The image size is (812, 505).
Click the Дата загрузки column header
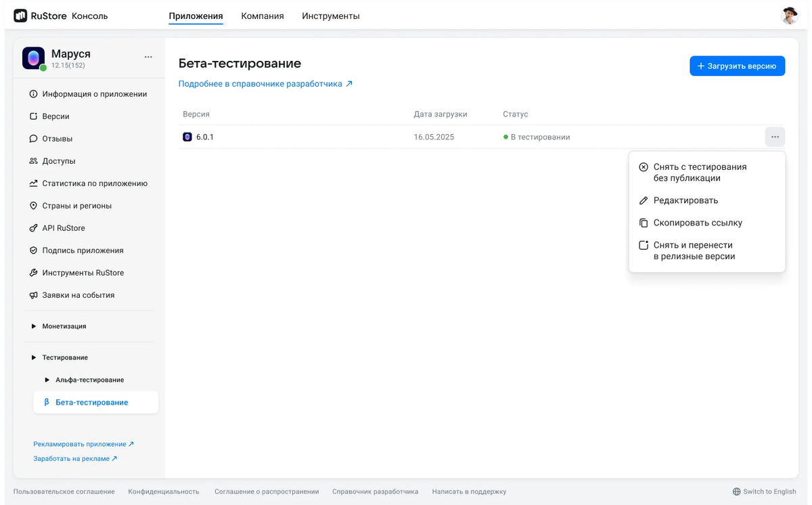(x=441, y=114)
